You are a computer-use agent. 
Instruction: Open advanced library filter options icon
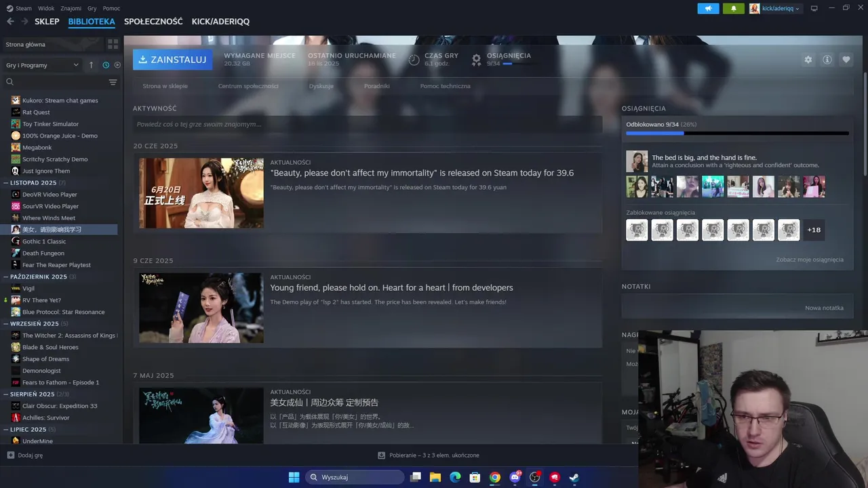[113, 82]
